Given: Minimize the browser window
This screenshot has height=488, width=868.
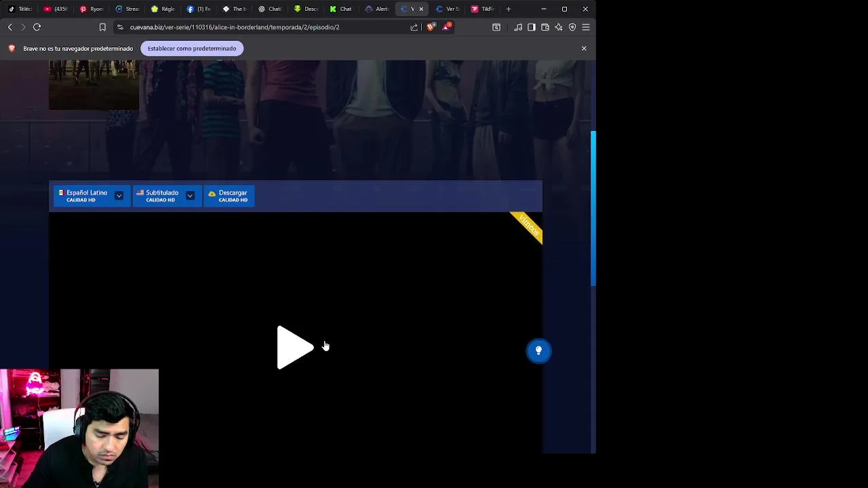Looking at the screenshot, I should point(544,9).
